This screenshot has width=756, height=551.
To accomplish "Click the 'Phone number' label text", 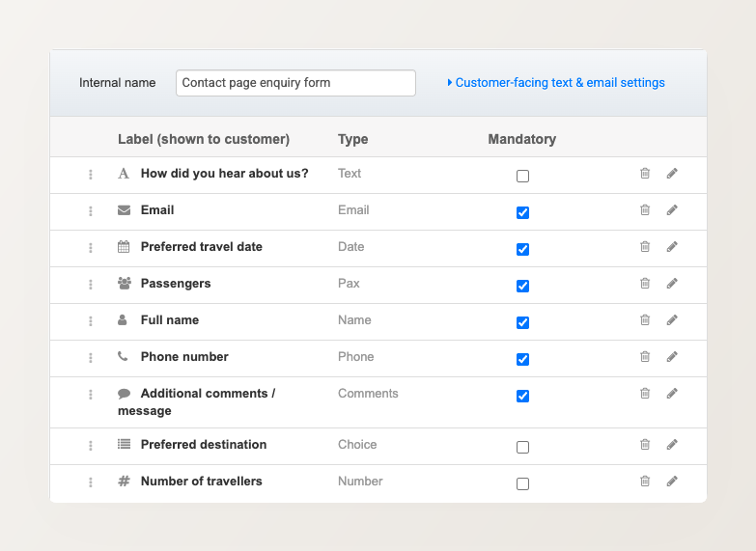I will 184,357.
